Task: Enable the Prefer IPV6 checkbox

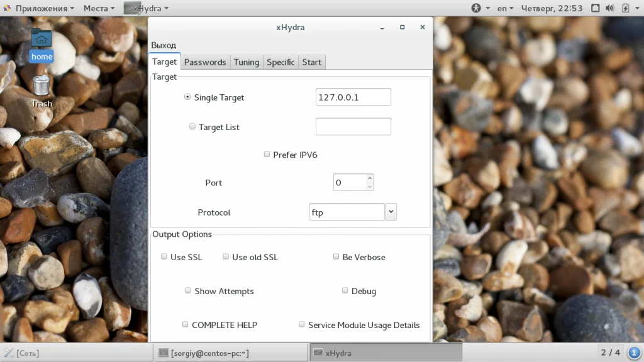Action: (267, 155)
